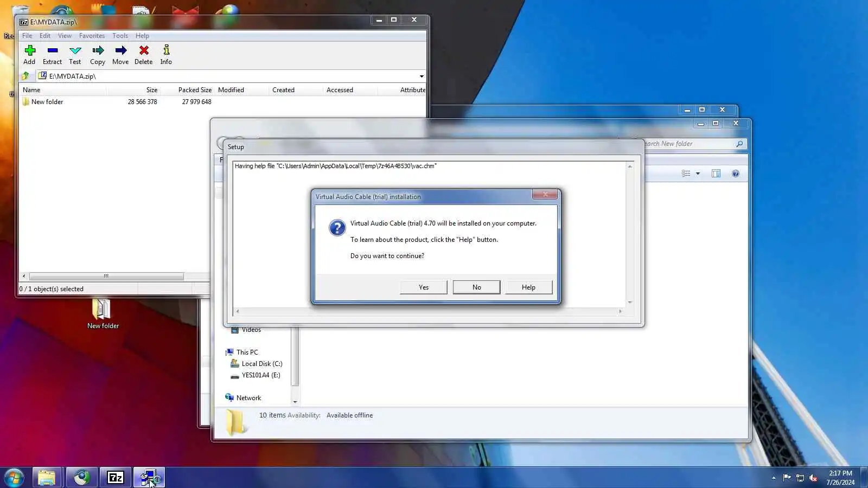Open the Info tool in 7-Zip
This screenshot has height=488, width=868.
click(x=166, y=55)
